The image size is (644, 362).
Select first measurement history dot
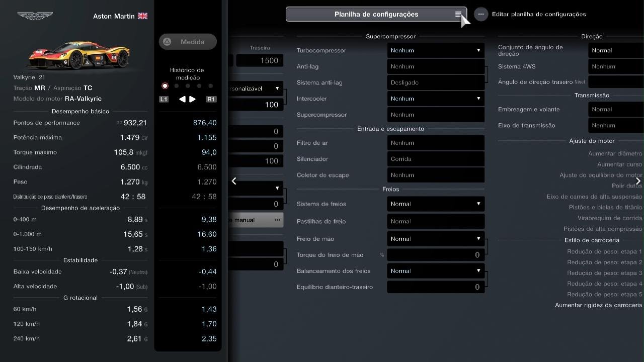(x=165, y=86)
